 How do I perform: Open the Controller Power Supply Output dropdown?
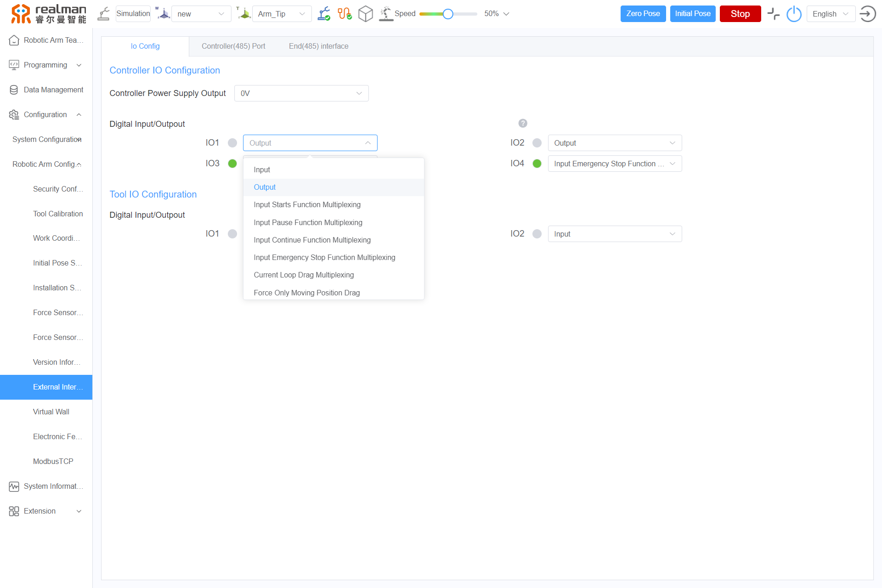pyautogui.click(x=301, y=93)
